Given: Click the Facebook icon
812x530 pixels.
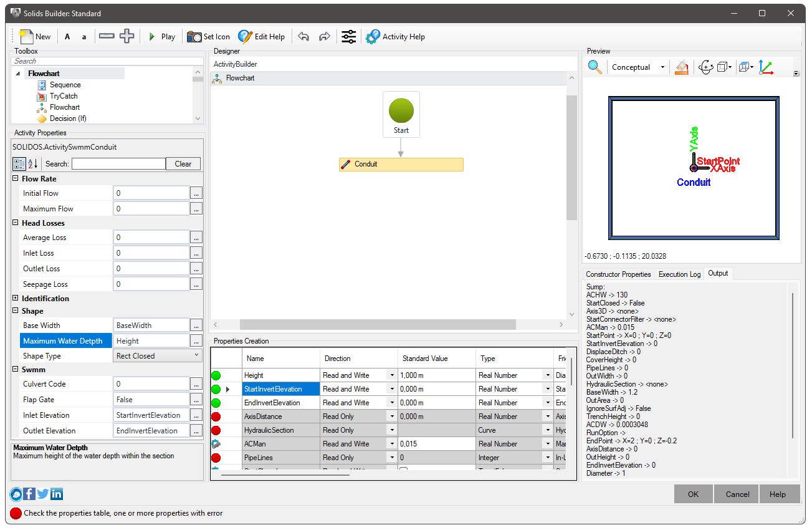Looking at the screenshot, I should 29,494.
